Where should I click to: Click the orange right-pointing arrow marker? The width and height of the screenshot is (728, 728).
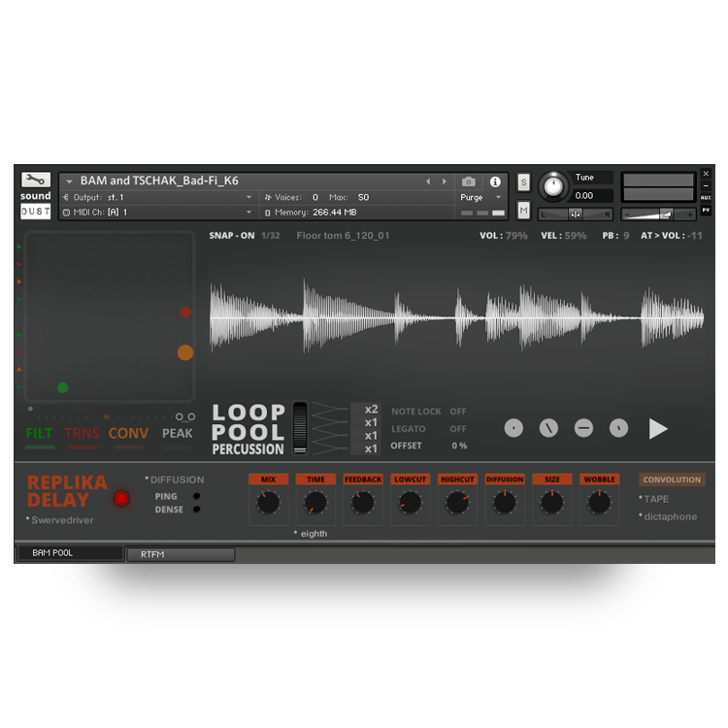tap(19, 281)
